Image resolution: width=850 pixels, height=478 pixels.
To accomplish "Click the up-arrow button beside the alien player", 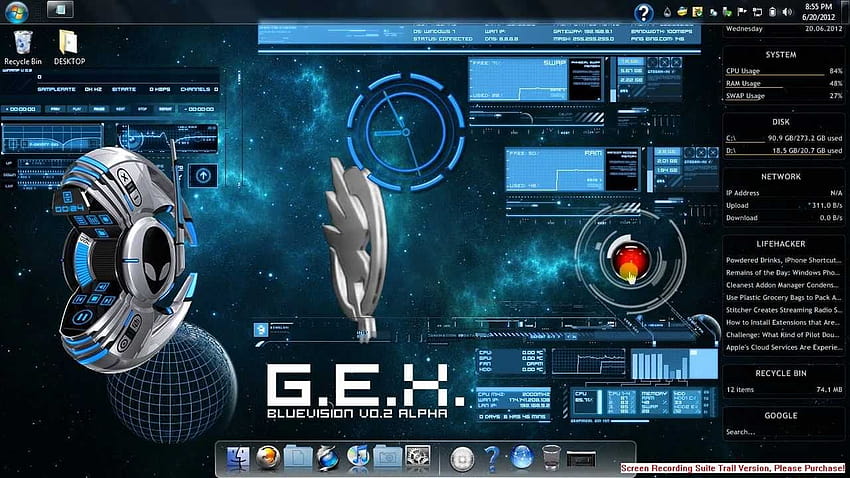I will pyautogui.click(x=203, y=176).
